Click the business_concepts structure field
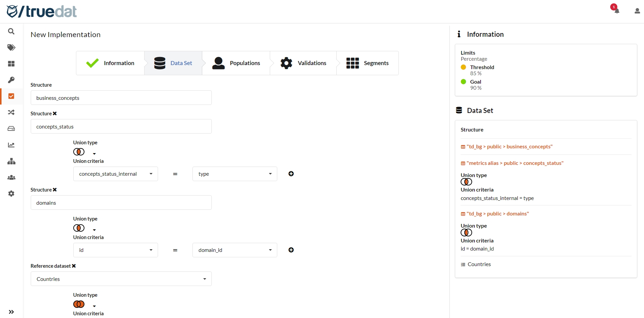 point(121,98)
